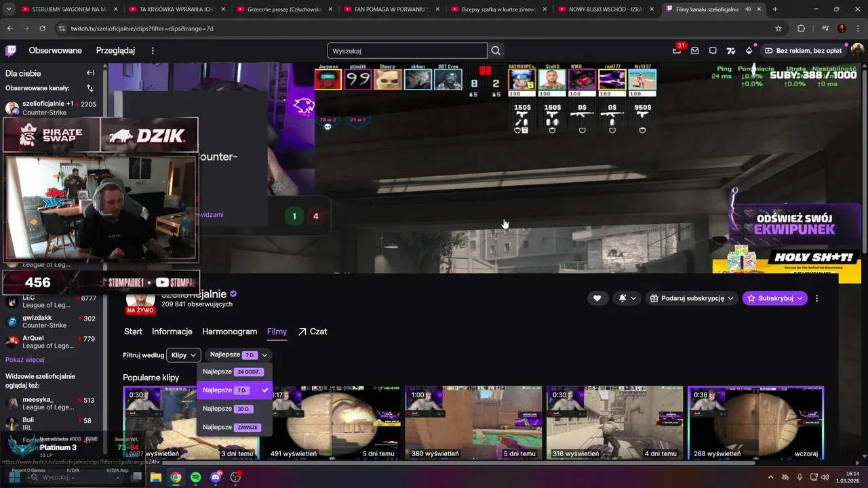The height and width of the screenshot is (488, 868).
Task: Open the notification bell dropdown
Action: click(x=627, y=298)
